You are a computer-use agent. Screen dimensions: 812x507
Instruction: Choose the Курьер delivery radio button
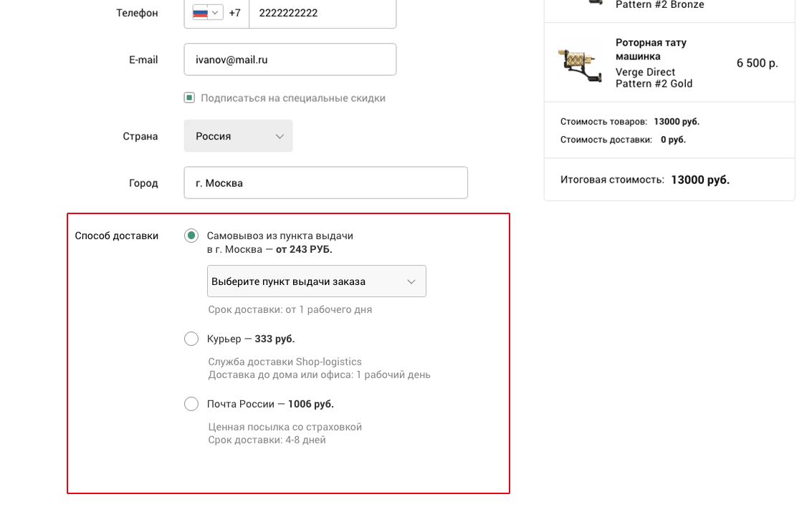click(191, 339)
